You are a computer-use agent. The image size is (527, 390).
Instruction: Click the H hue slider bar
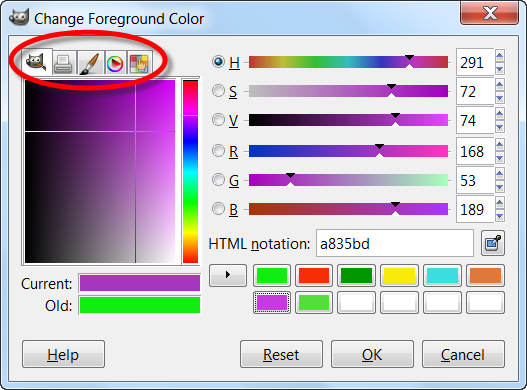click(348, 62)
